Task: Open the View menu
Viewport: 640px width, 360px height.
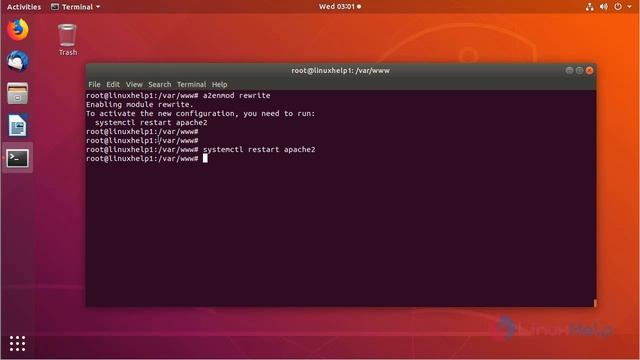Action: (x=134, y=84)
